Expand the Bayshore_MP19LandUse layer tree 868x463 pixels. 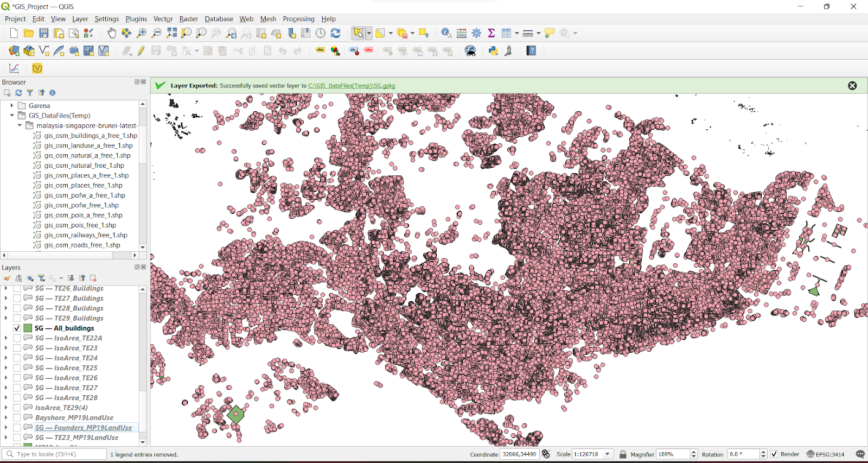pyautogui.click(x=6, y=418)
